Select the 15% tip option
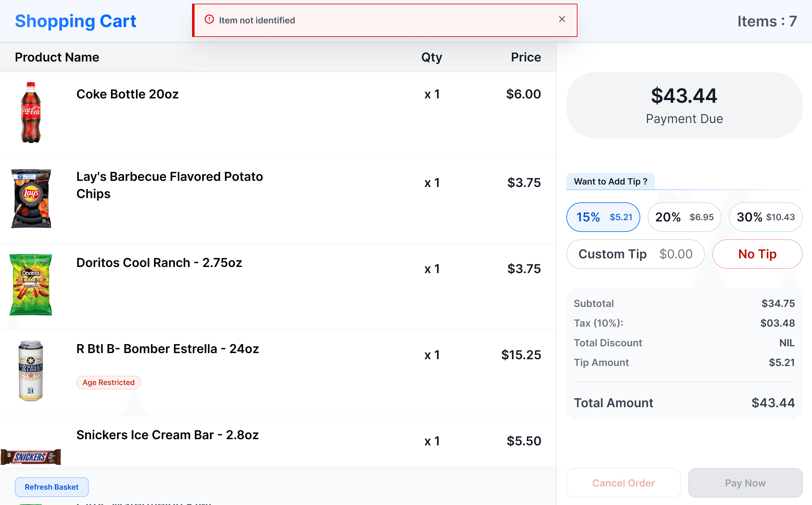This screenshot has width=812, height=505. coord(603,217)
